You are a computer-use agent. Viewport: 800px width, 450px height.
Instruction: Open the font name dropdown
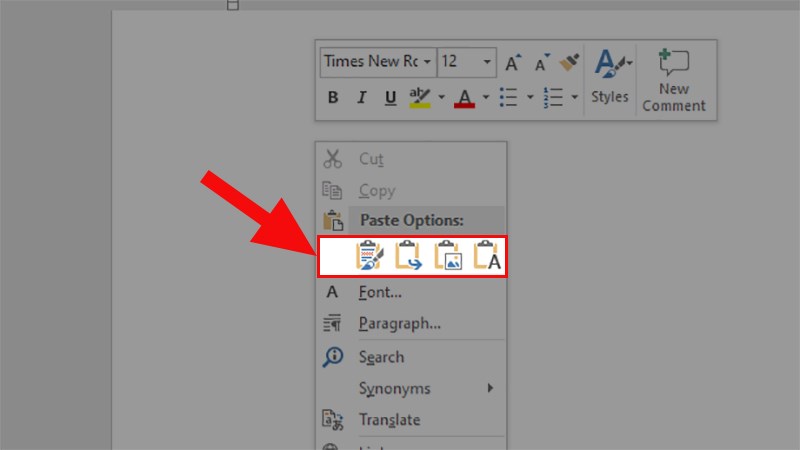pyautogui.click(x=427, y=62)
